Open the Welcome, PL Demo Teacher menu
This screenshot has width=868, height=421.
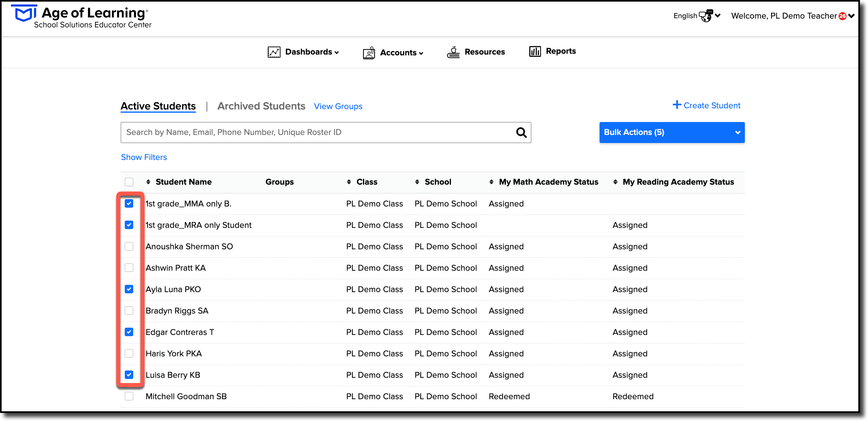[793, 16]
